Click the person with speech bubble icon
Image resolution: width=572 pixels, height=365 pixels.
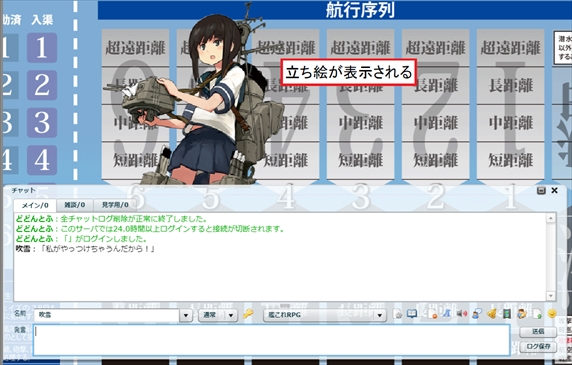477,314
